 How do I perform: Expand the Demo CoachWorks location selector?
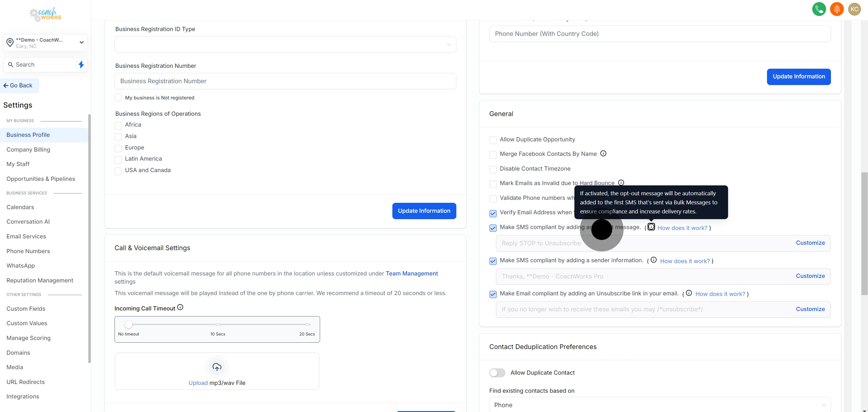coord(46,43)
